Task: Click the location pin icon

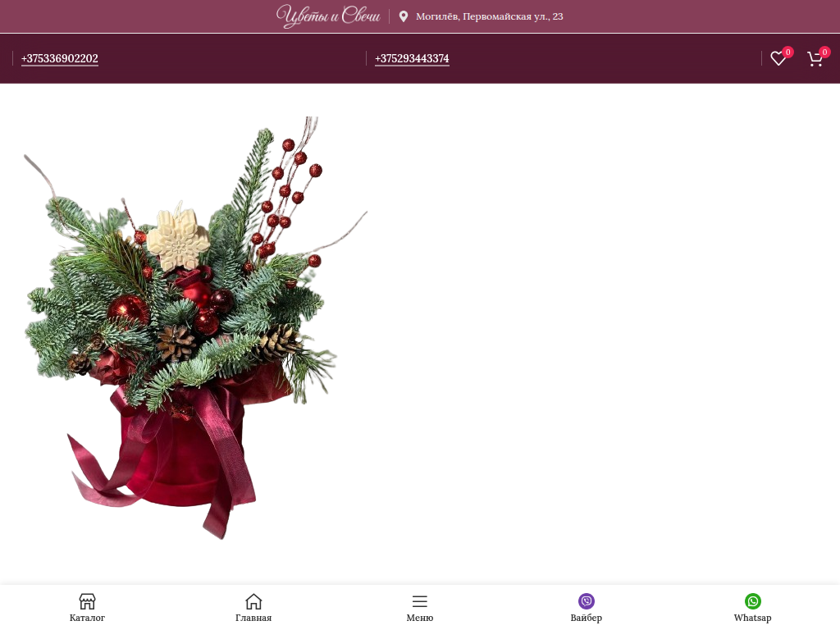Action: pyautogui.click(x=403, y=16)
